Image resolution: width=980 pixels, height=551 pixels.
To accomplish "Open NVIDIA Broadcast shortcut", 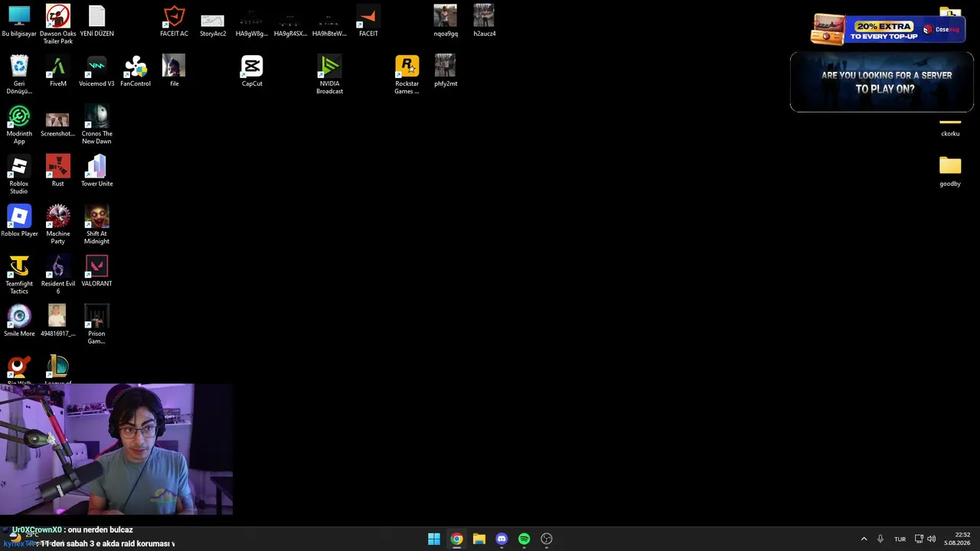I will (329, 74).
